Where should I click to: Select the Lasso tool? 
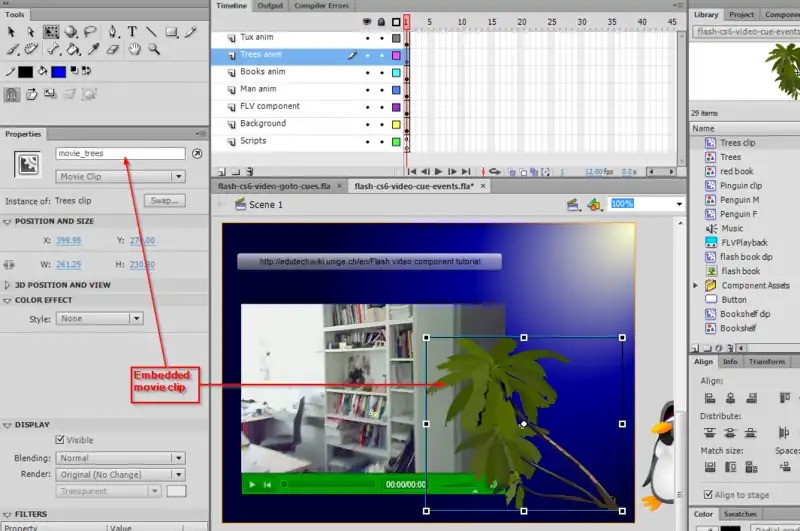(x=91, y=32)
